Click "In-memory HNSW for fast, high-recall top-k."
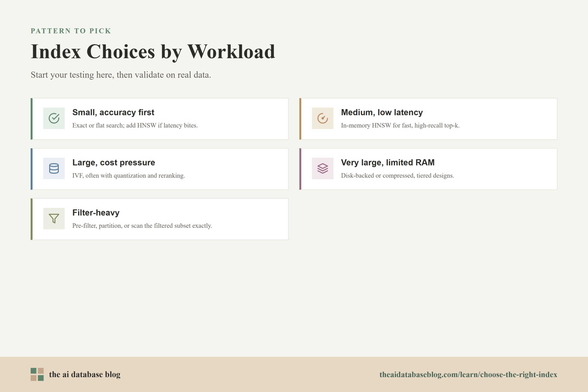The image size is (588, 392). [x=400, y=126]
